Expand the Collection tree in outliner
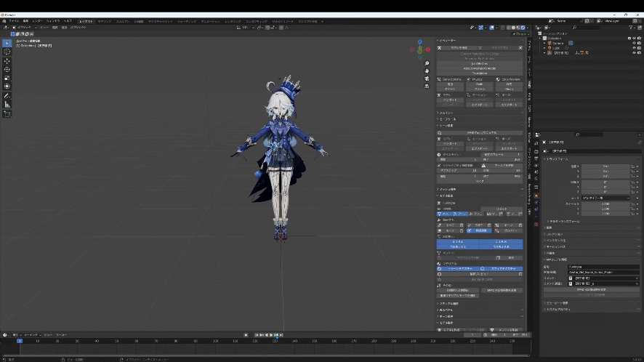644x362 pixels. tap(540, 39)
